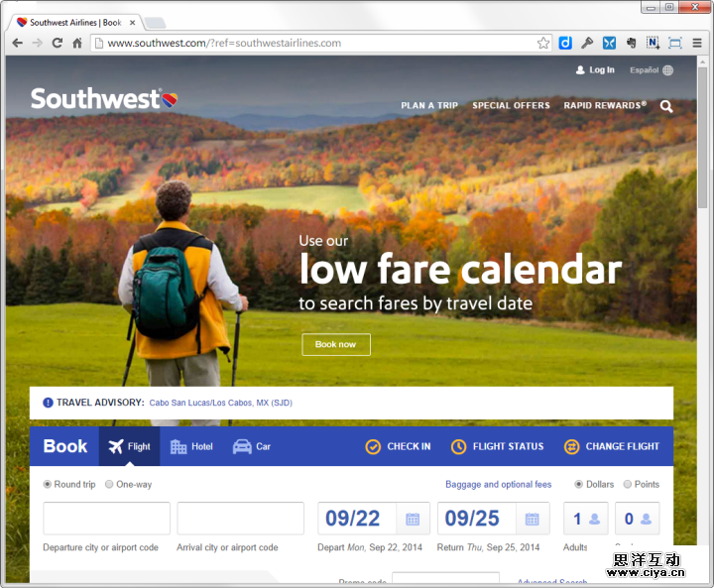Screen dimensions: 714x588
Task: Select the Round trip radio button
Action: click(x=47, y=484)
